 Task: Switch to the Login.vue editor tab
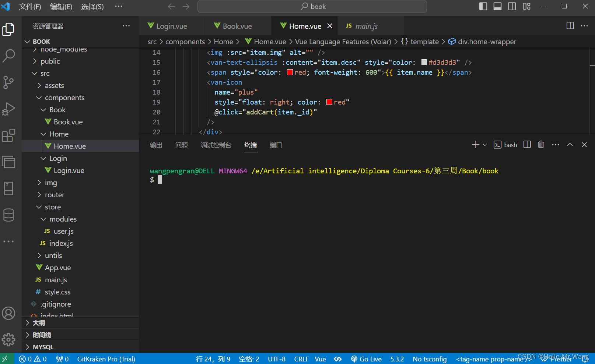(x=172, y=26)
